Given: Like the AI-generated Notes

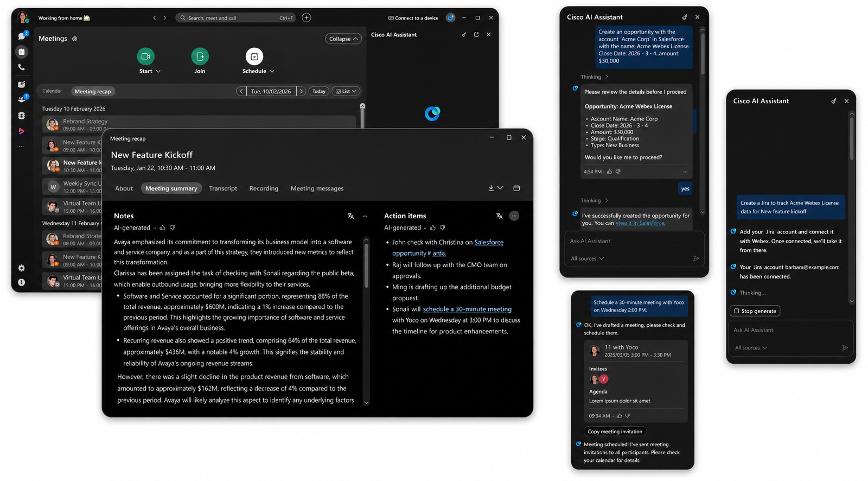Looking at the screenshot, I should (162, 228).
